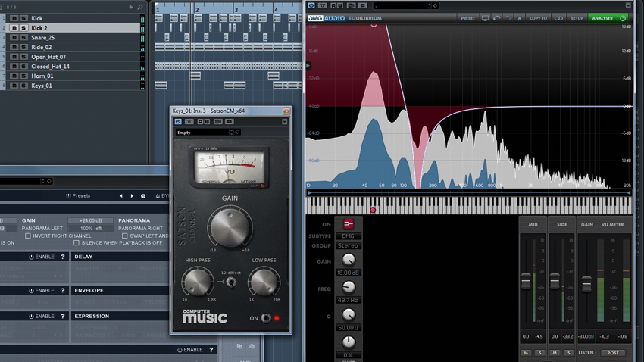Image resolution: width=644 pixels, height=362 pixels.
Task: Click the SIDE fader handle
Action: coord(555,281)
